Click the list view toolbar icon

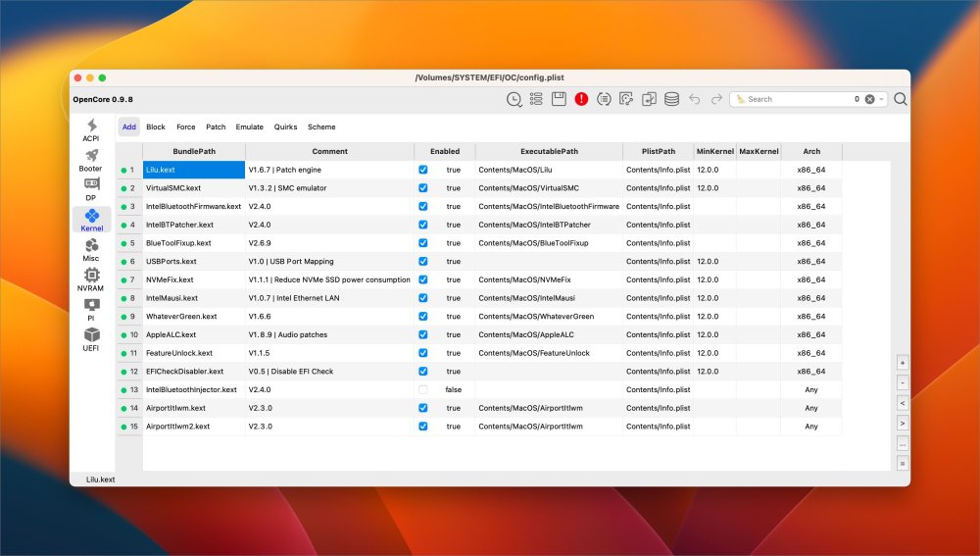[536, 99]
